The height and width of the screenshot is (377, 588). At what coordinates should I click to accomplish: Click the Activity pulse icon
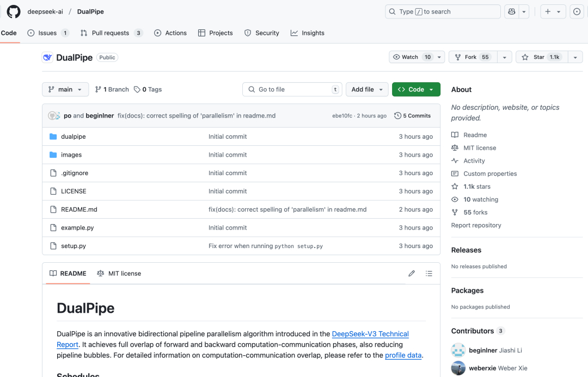click(455, 161)
